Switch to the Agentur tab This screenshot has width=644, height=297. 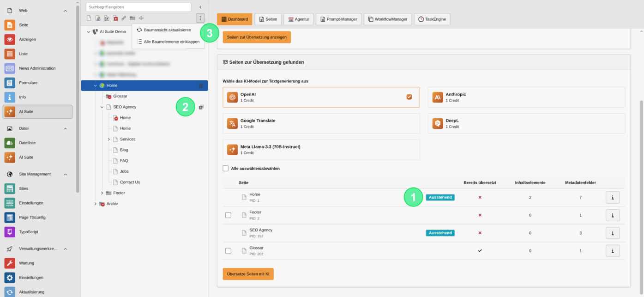click(299, 19)
